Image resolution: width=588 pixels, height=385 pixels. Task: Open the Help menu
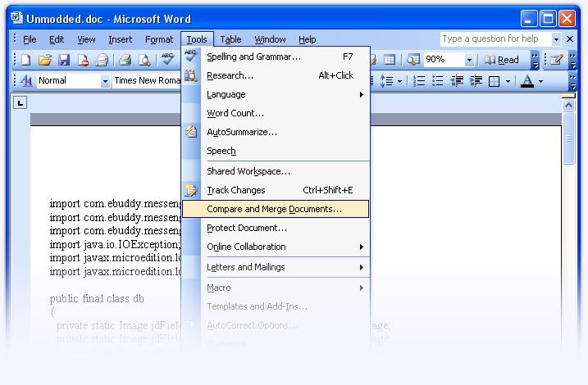point(308,39)
